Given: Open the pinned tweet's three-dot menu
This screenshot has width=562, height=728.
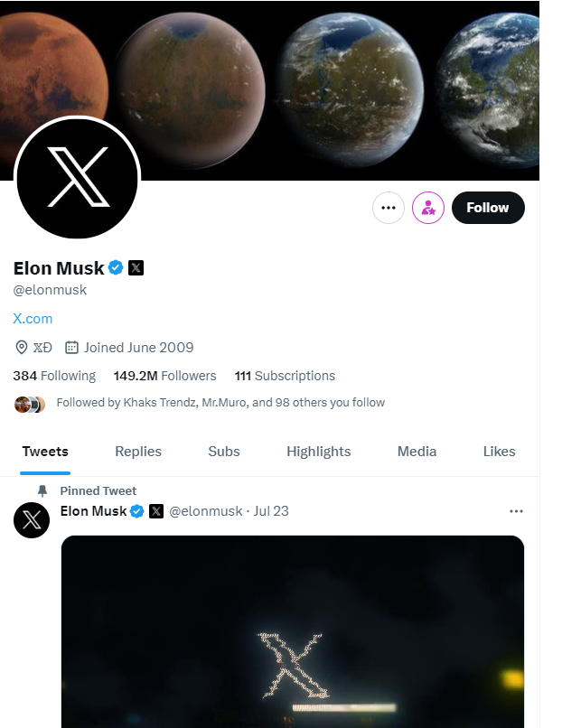Looking at the screenshot, I should pos(516,511).
